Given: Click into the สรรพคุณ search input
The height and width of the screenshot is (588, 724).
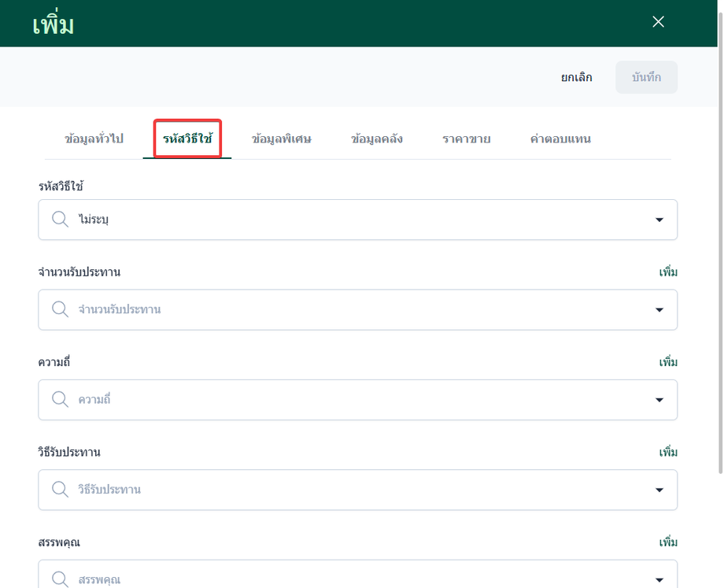Looking at the screenshot, I should coord(358,574).
